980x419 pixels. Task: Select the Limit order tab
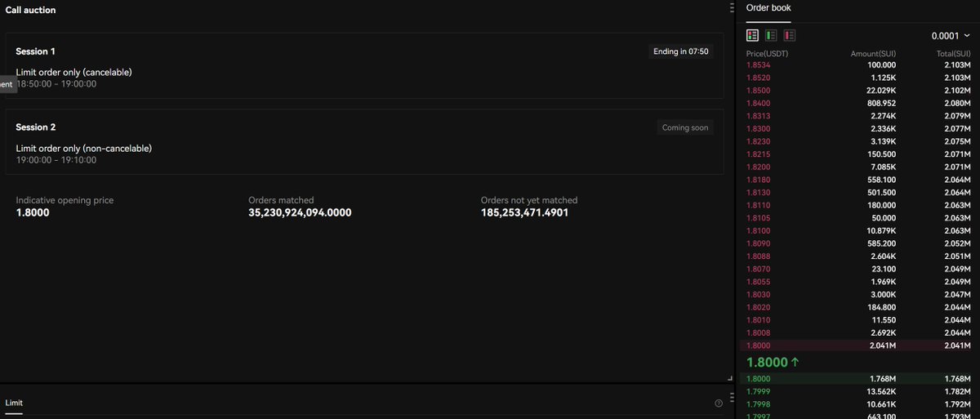(14, 403)
